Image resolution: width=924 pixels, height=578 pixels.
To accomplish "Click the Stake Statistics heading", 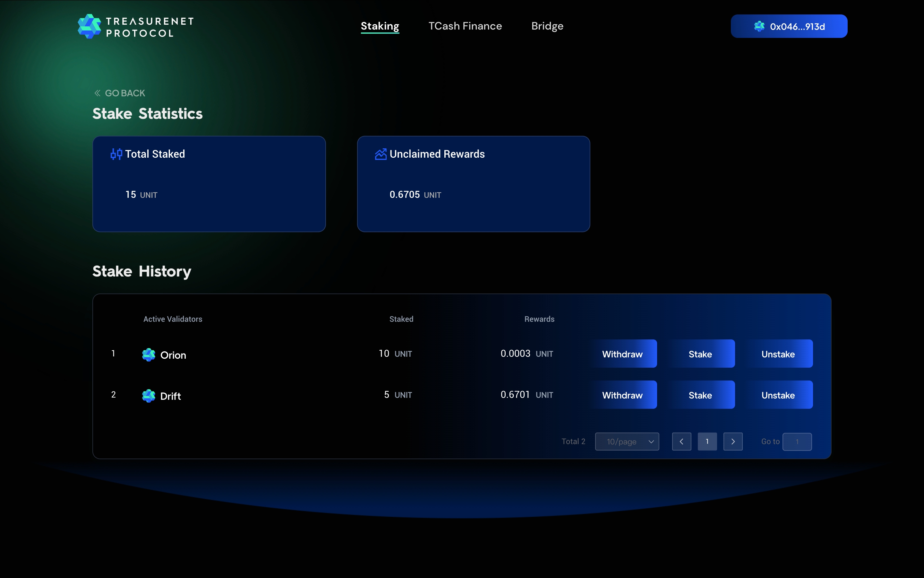I will [147, 114].
